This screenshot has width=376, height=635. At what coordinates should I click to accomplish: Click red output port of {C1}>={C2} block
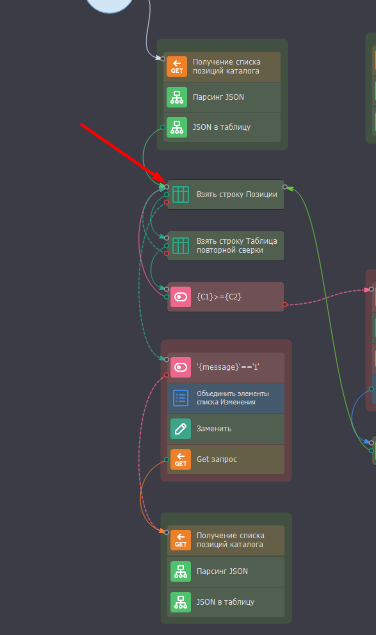pyautogui.click(x=285, y=305)
